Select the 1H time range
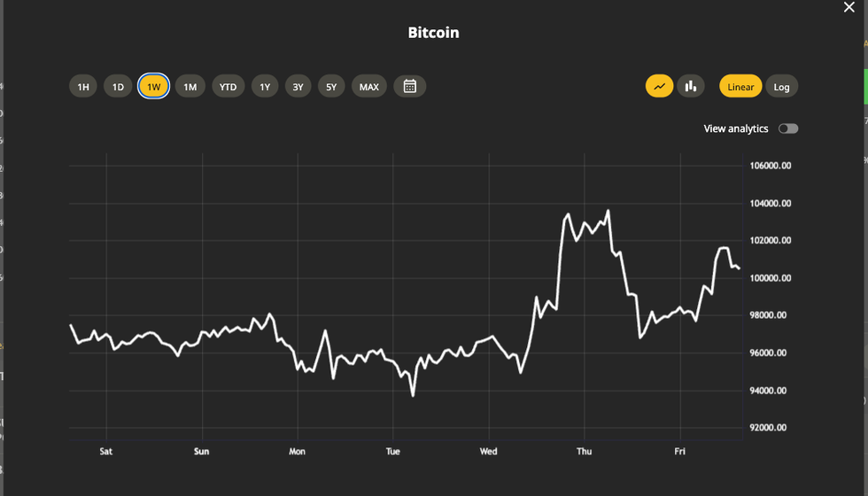 tap(83, 87)
